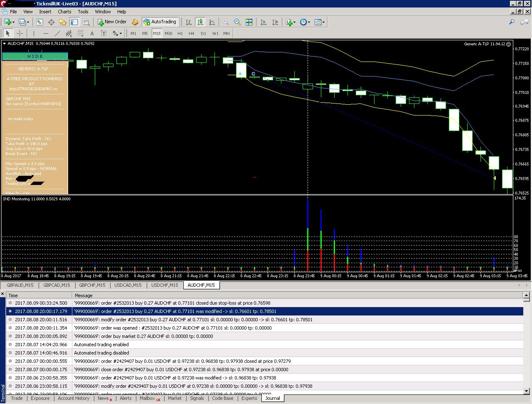Screen dimensions: 532x404
Task: Zoom out the chart with magnifier icon
Action: [x=237, y=22]
